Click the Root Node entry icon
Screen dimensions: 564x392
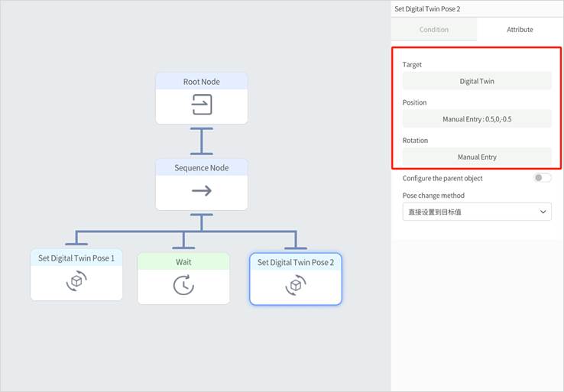202,105
